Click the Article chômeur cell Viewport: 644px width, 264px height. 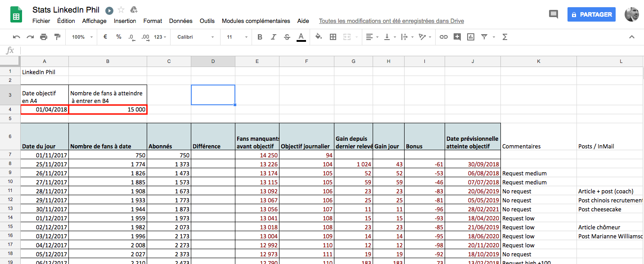pyautogui.click(x=610, y=227)
